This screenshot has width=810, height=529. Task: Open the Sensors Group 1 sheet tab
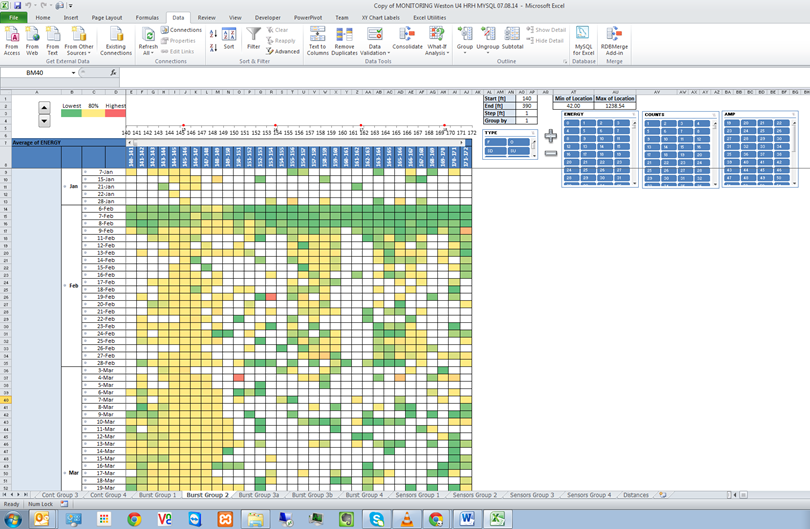pos(417,495)
